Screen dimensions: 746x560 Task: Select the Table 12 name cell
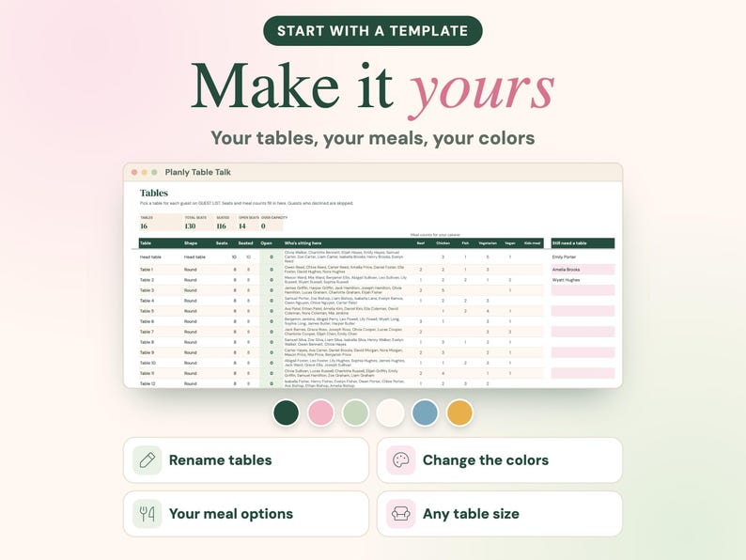148,383
